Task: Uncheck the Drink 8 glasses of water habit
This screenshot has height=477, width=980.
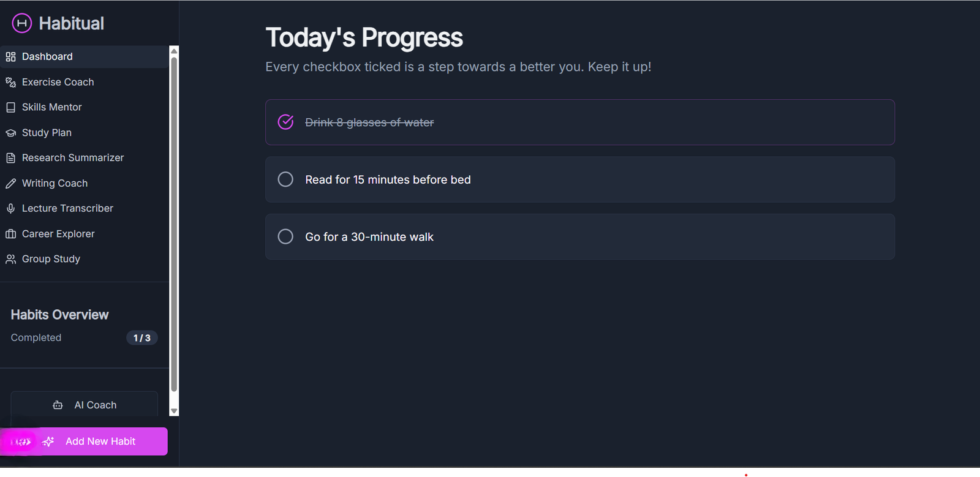Action: pos(285,122)
